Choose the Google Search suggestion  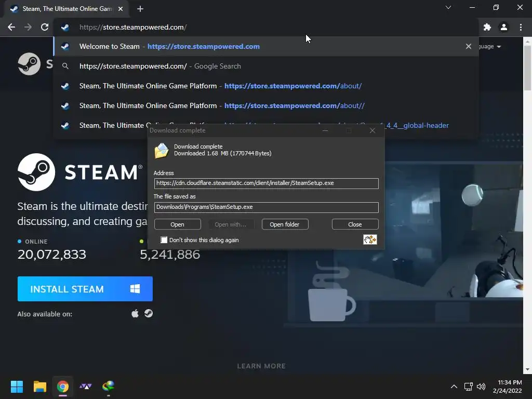(x=266, y=66)
